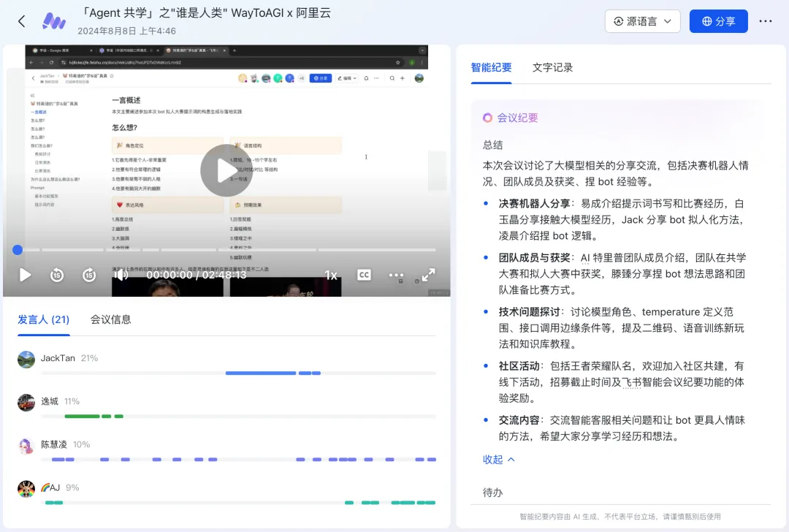Toggle CC subtitles on the video
789x532 pixels.
point(364,275)
